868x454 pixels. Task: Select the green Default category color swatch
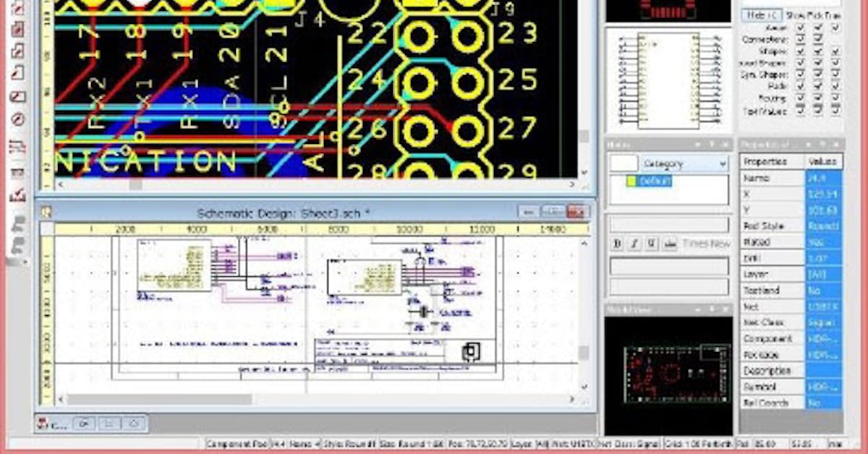(x=631, y=181)
